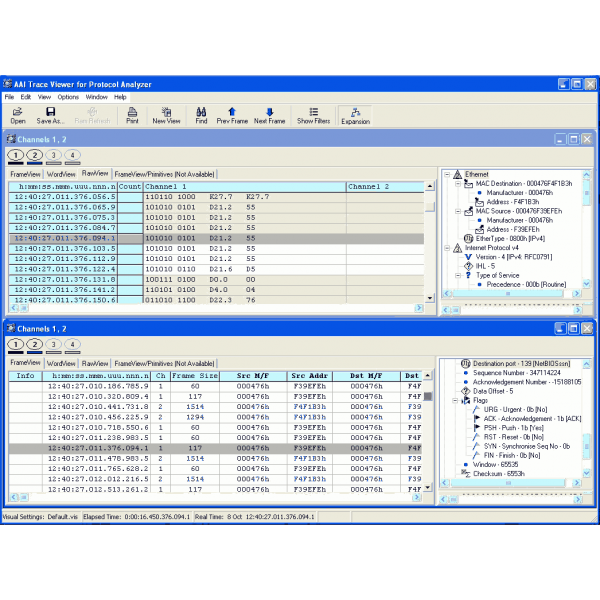Click the Count column header in the upper table
This screenshot has height=600, width=600.
tap(130, 187)
